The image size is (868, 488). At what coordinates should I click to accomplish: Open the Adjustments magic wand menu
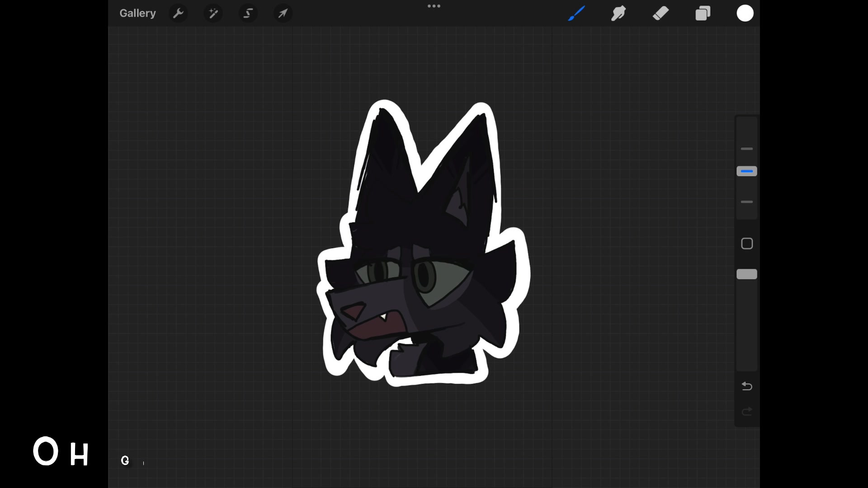[x=213, y=13]
